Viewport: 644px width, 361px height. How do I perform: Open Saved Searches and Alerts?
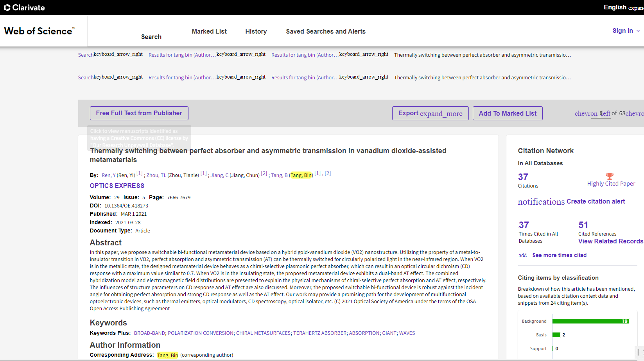pos(326,31)
